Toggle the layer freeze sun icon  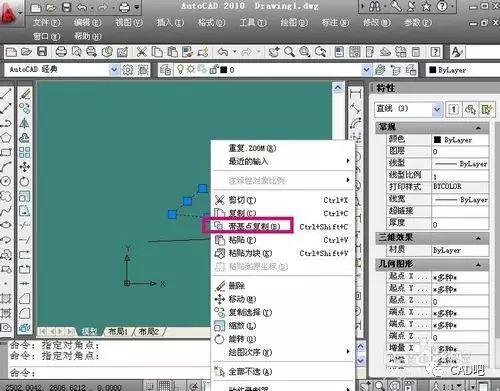tap(191, 69)
